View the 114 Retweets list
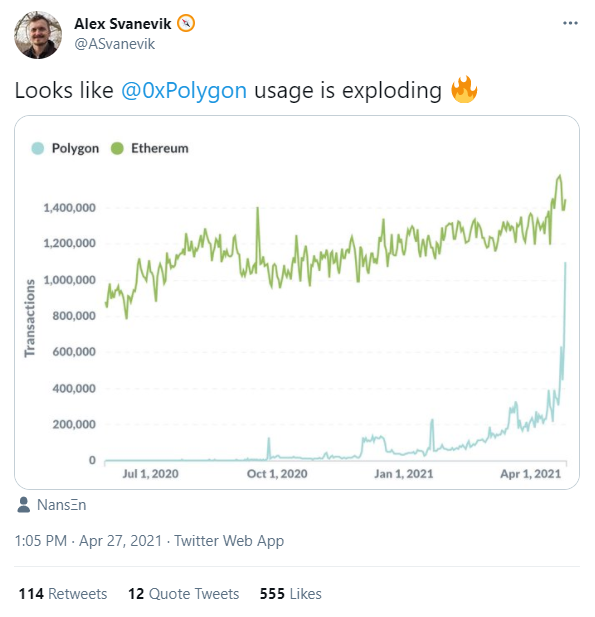Image resolution: width=595 pixels, height=617 pixels. click(x=63, y=594)
